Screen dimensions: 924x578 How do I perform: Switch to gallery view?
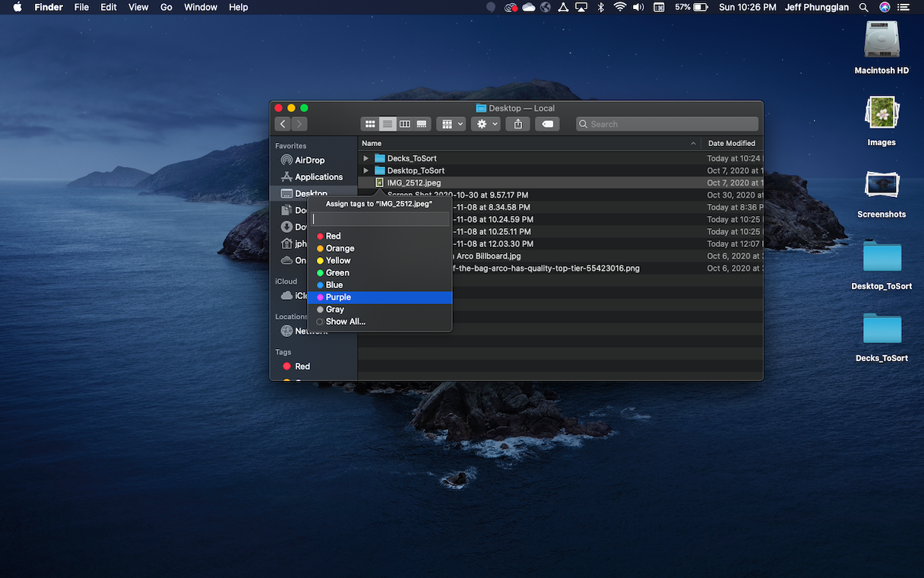(421, 123)
